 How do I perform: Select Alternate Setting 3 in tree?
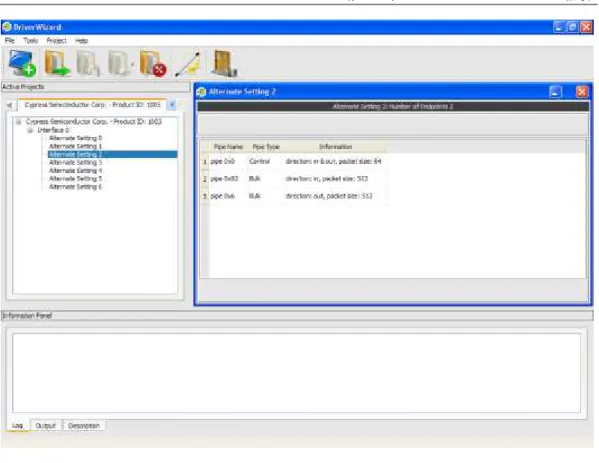pyautogui.click(x=76, y=162)
